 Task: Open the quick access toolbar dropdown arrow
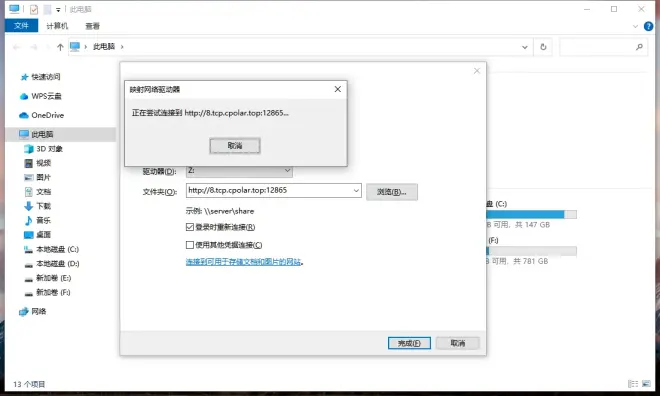coord(58,9)
